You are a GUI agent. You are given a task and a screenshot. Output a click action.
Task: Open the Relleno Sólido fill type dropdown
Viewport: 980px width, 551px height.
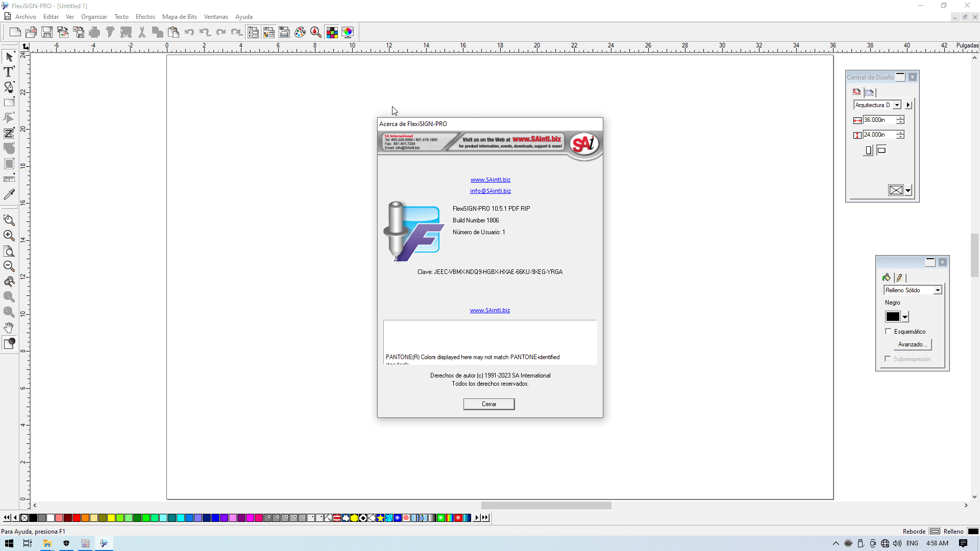938,290
